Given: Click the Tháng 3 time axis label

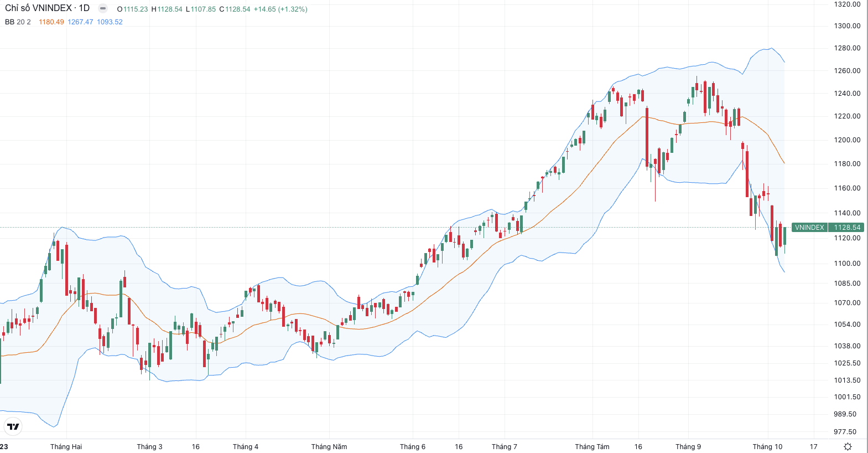Looking at the screenshot, I should [149, 447].
